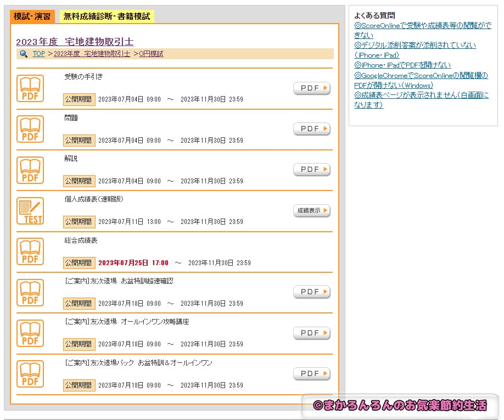Image resolution: width=504 pixels, height=420 pixels.
Task: Select the 解説 title text
Action: coord(71,159)
